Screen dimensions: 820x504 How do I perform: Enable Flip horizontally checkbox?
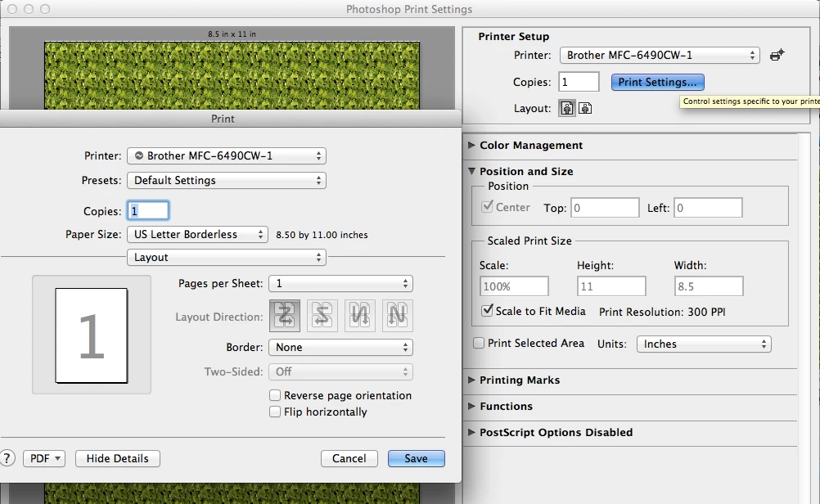(x=274, y=412)
